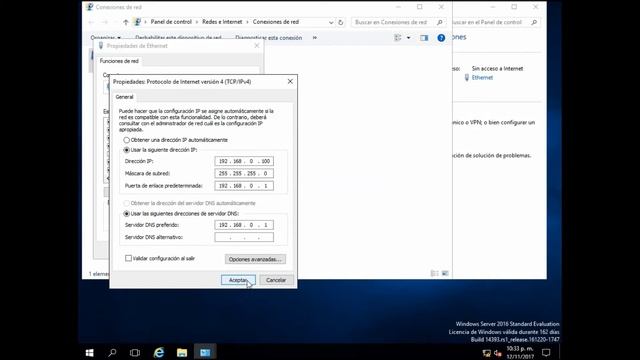Open Task View on the taskbar
This screenshot has width=640, height=360.
[x=135, y=353]
